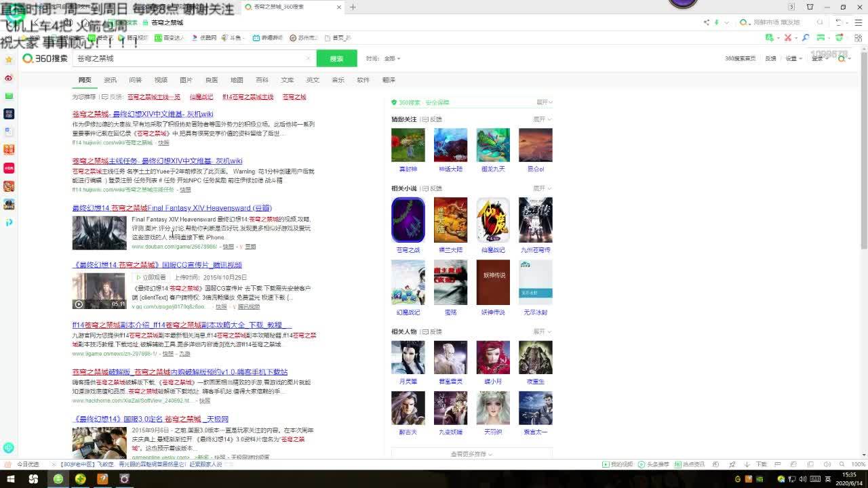Click the orange question-mark taskbar app
Viewport: 868px width, 488px height.
102,479
